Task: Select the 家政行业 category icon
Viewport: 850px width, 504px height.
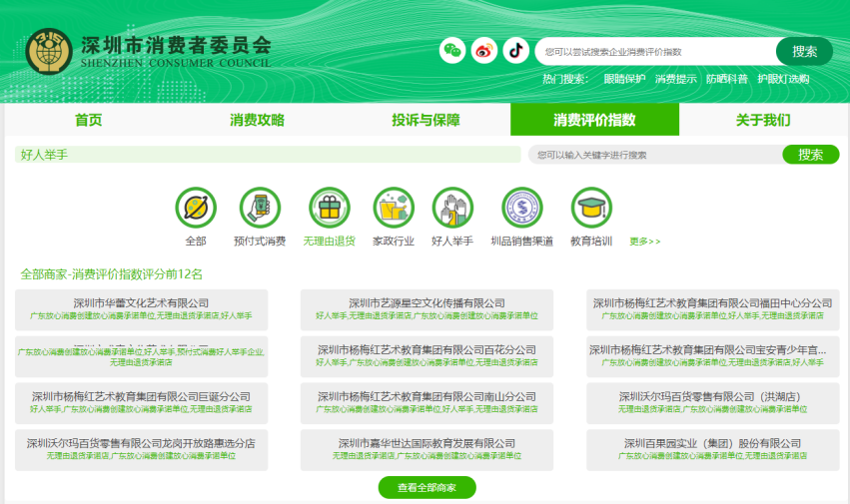Action: tap(393, 208)
